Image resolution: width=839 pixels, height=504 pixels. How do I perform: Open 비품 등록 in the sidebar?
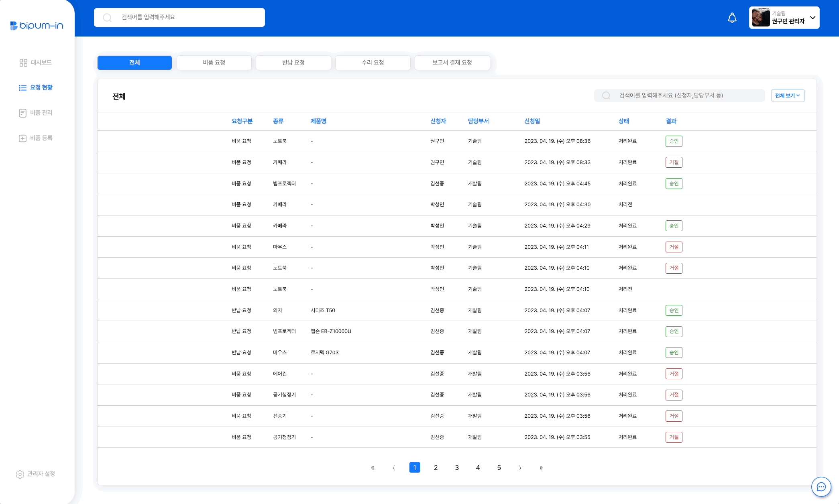click(36, 138)
